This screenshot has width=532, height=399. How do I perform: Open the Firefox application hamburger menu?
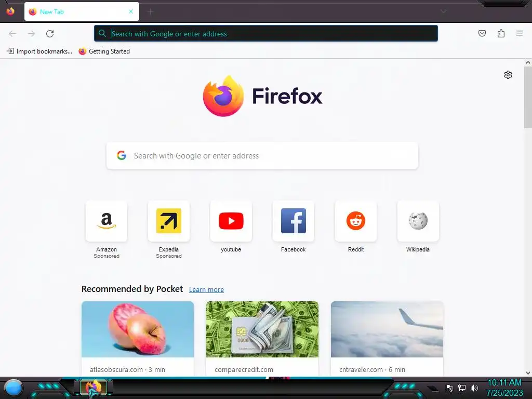(x=520, y=33)
